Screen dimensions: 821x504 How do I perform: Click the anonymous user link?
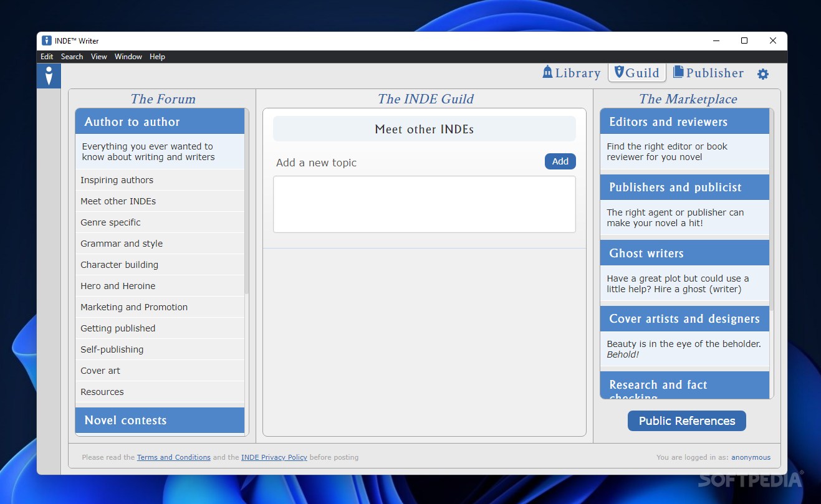(751, 457)
